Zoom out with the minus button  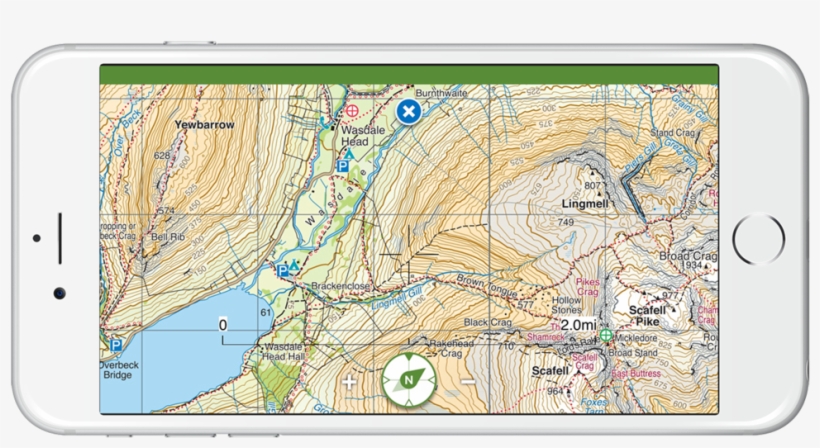pos(468,382)
